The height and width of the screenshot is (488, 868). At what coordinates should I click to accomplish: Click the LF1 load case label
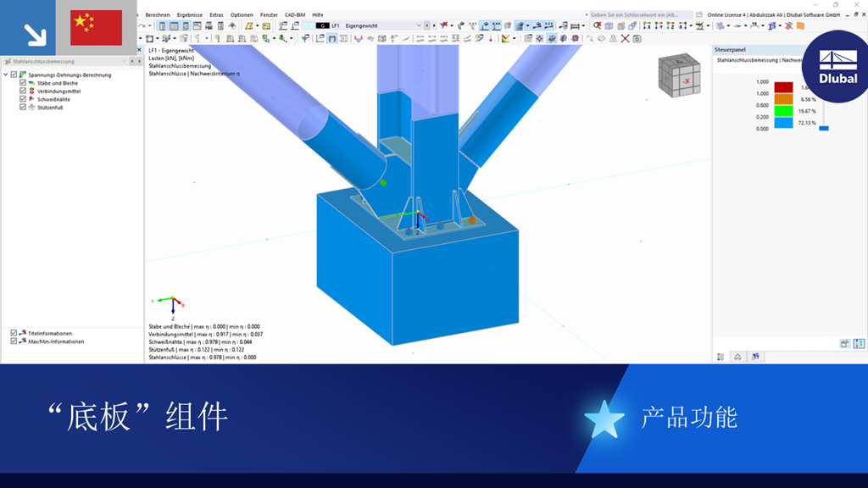(x=336, y=25)
